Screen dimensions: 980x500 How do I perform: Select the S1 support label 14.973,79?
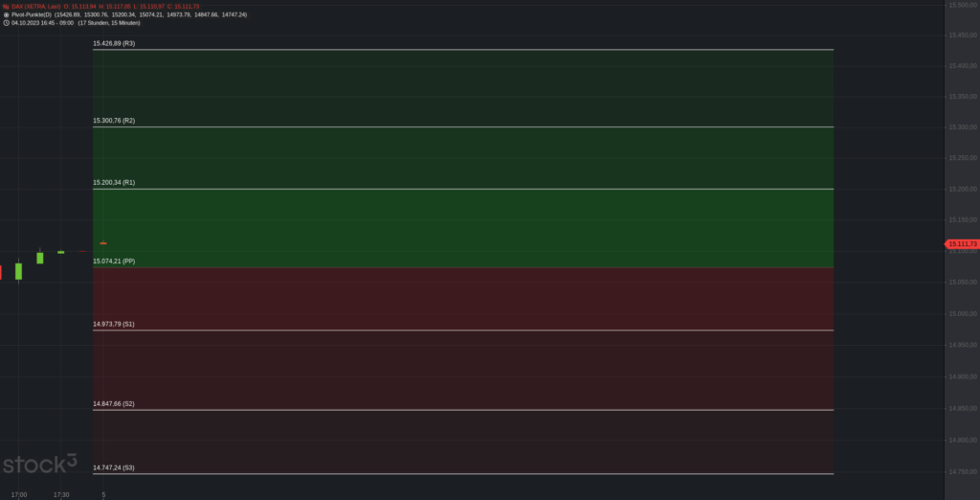click(114, 324)
